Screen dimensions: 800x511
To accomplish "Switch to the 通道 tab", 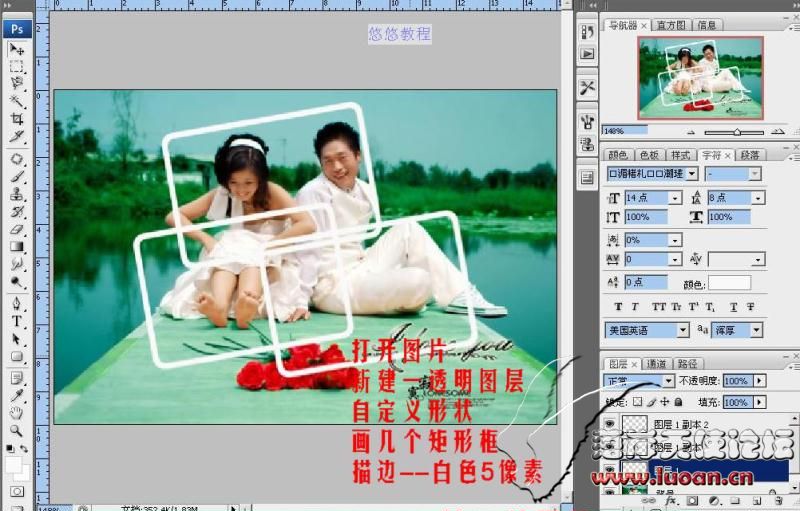I will (x=656, y=364).
